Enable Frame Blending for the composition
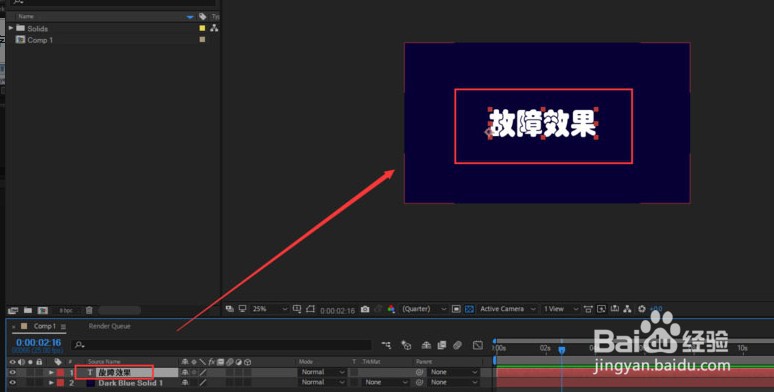 442,345
